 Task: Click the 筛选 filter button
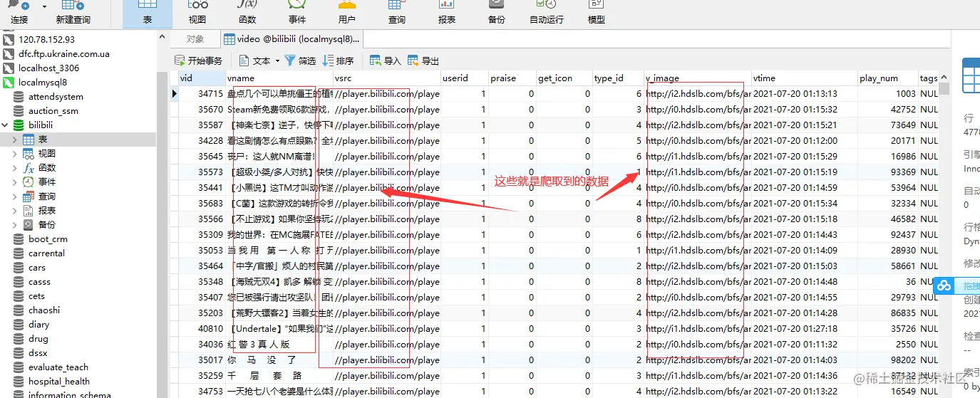coord(300,61)
